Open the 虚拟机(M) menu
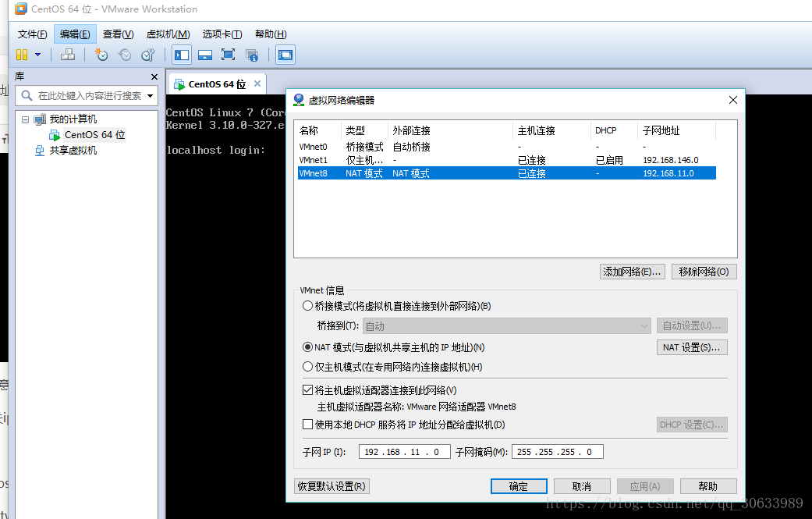Viewport: 812px width, 519px height. click(x=168, y=34)
